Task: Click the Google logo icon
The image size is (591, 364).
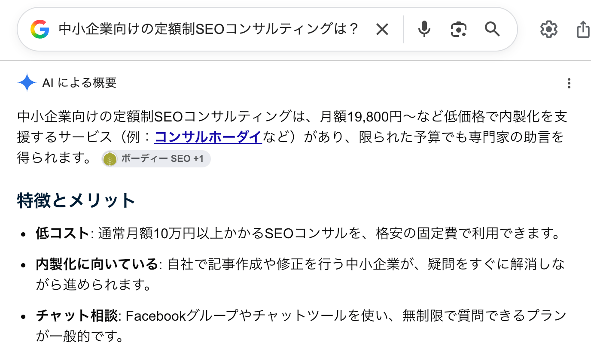Action: pos(40,29)
